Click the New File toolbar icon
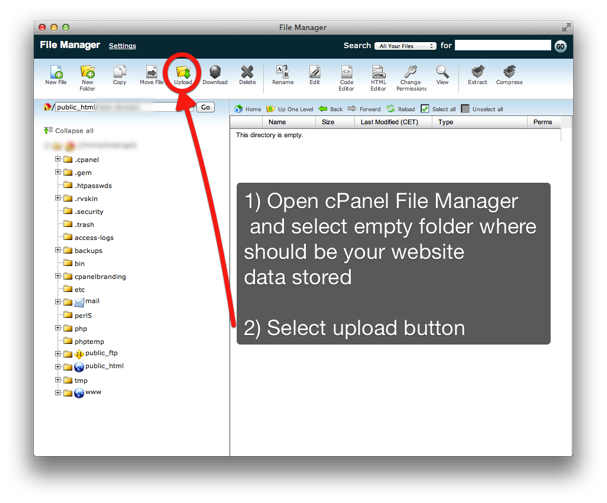This screenshot has height=503, width=607. pyautogui.click(x=56, y=72)
